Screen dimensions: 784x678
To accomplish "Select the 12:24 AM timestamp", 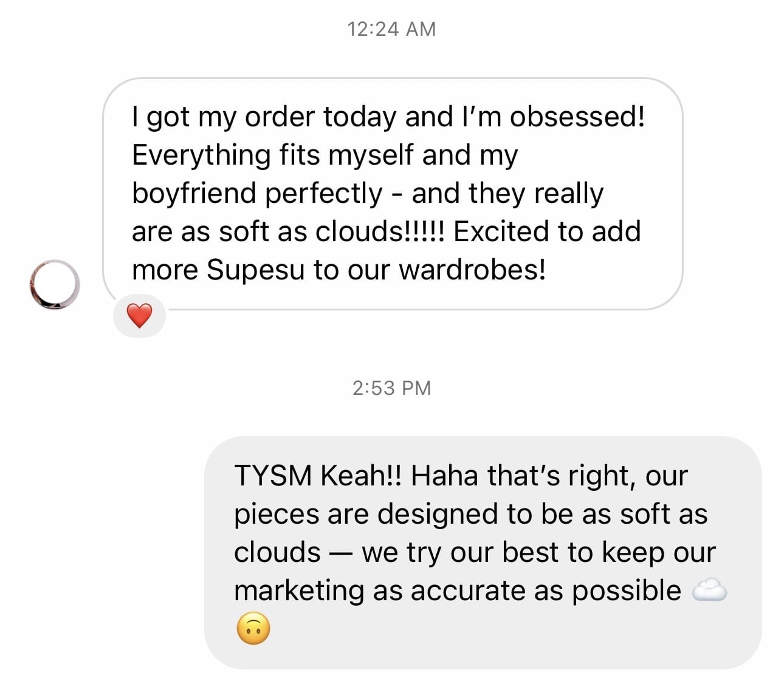I will 391,29.
